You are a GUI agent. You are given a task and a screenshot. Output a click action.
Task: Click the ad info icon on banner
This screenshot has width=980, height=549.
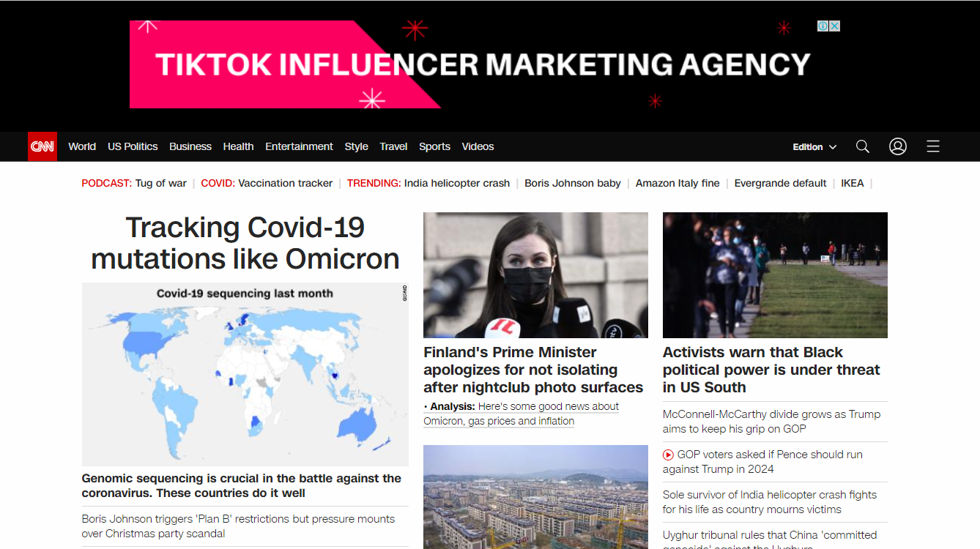[x=823, y=26]
